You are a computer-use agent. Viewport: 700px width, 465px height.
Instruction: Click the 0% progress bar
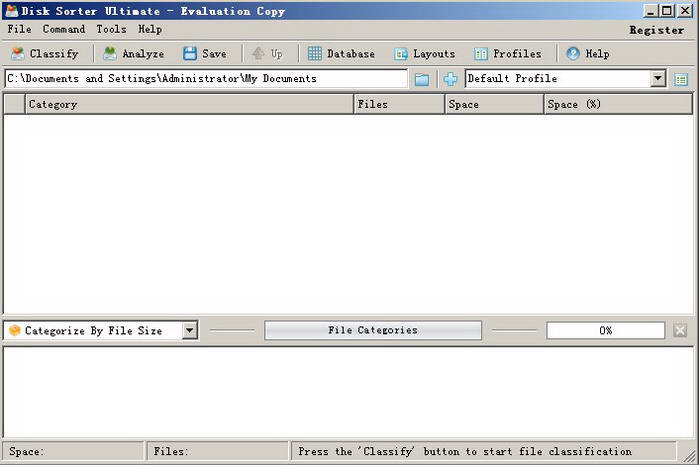click(x=606, y=331)
